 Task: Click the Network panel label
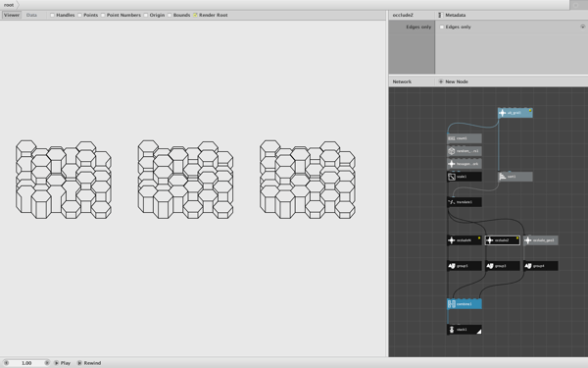tap(402, 81)
